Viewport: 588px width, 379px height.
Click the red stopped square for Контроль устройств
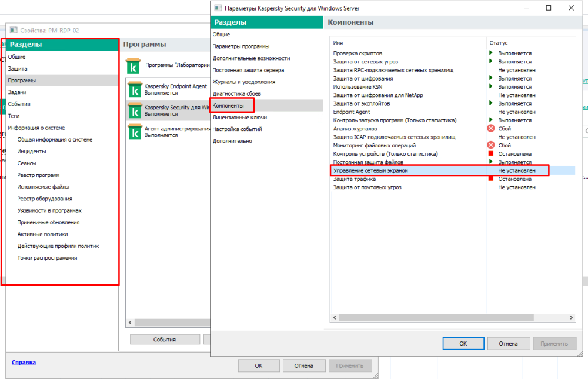coord(491,154)
